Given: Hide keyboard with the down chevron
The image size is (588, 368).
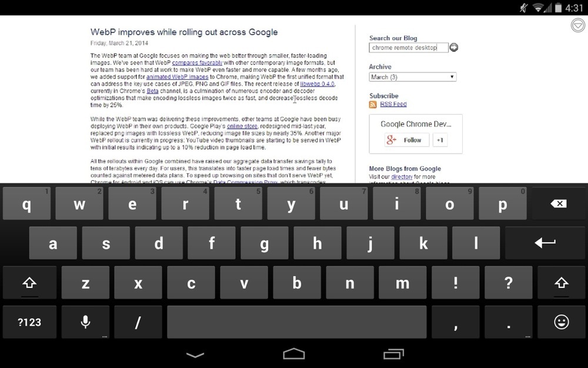Looking at the screenshot, I should 195,354.
